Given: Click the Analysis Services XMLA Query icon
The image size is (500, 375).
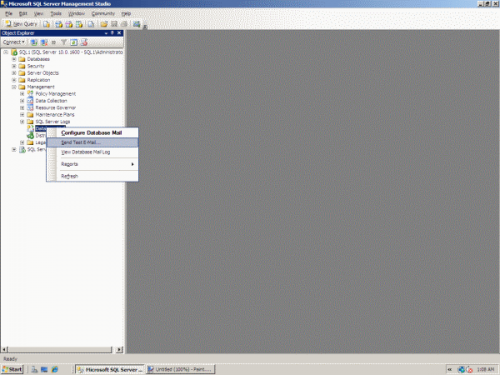Looking at the screenshot, I should [79, 24].
